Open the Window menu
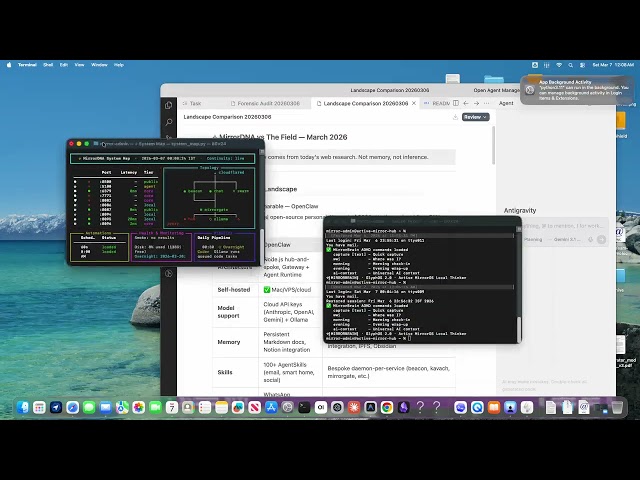This screenshot has width=640, height=480. [x=99, y=65]
